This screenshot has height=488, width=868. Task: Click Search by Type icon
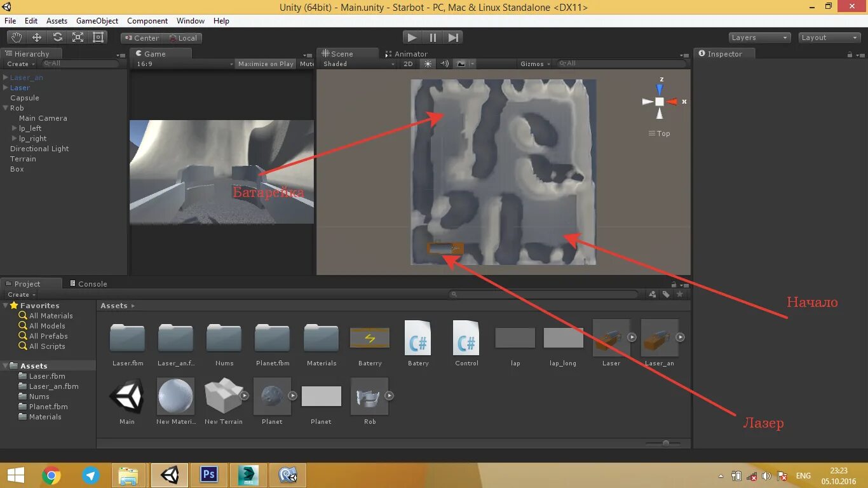[x=652, y=294]
